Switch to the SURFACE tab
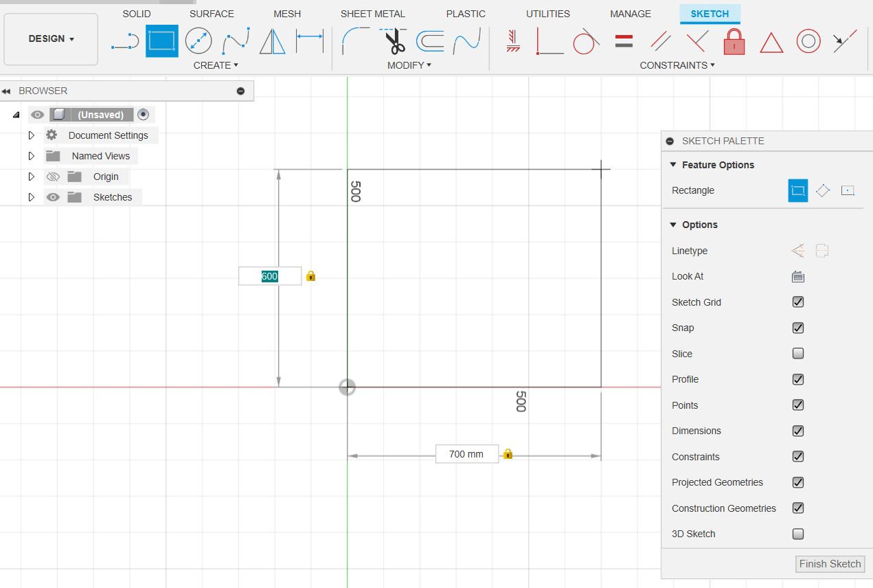This screenshot has width=873, height=588. tap(212, 14)
